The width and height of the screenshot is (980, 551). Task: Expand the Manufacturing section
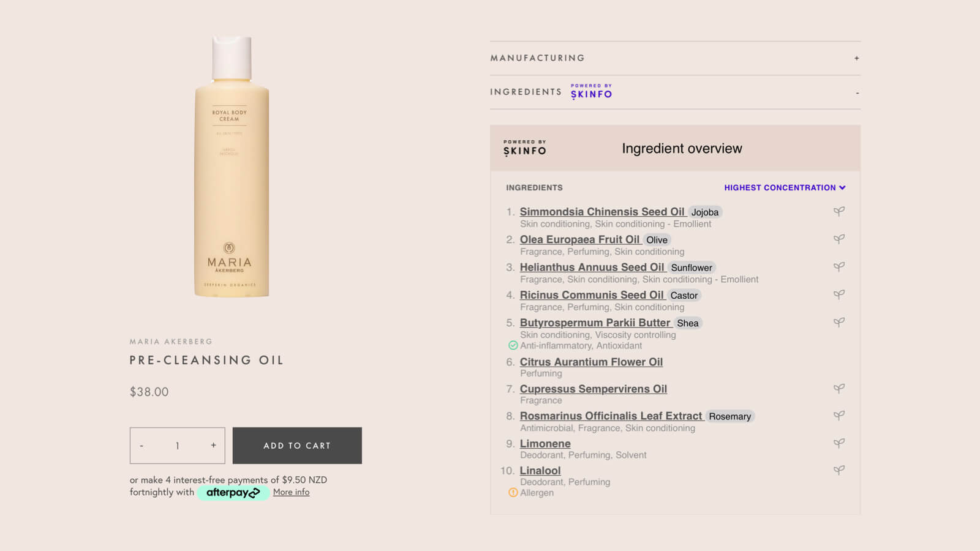pyautogui.click(x=856, y=58)
